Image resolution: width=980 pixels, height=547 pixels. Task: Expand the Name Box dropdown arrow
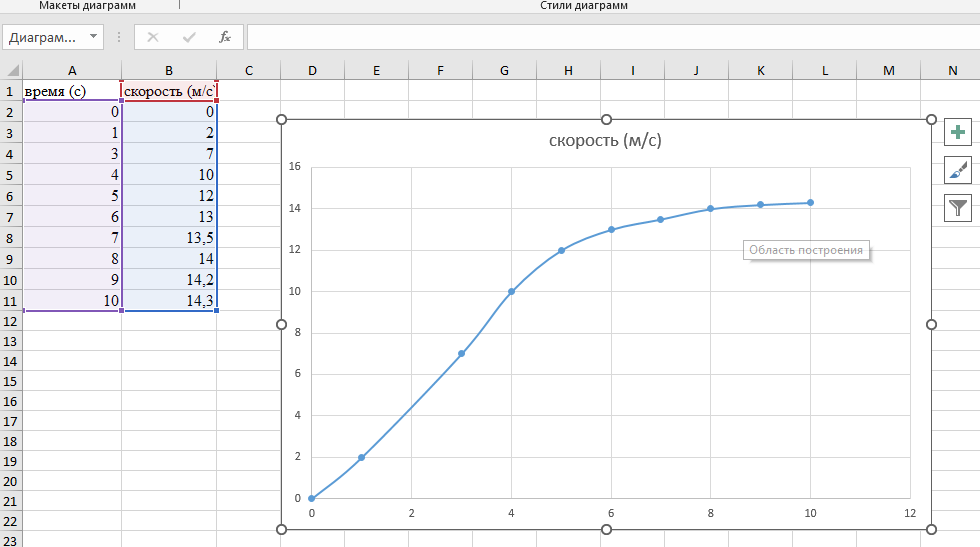click(94, 37)
